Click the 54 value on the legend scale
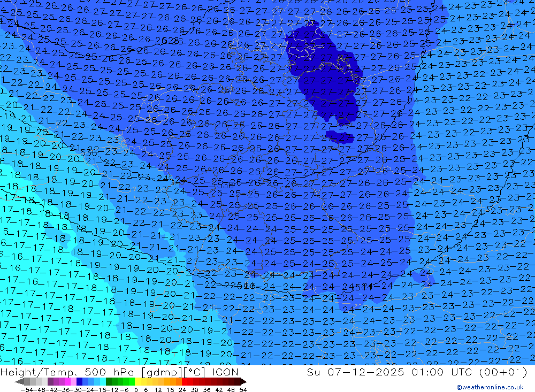Image resolution: width=535 pixels, height=392 pixels. [x=243, y=390]
